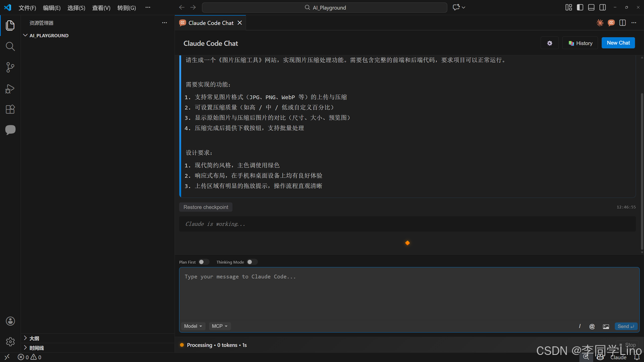Focus the message input for Claude Code
This screenshot has width=644, height=362.
pyautogui.click(x=409, y=294)
